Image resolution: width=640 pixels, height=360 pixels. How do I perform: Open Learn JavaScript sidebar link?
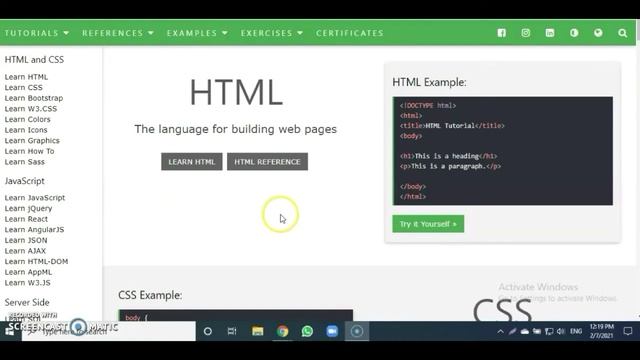[x=35, y=198]
